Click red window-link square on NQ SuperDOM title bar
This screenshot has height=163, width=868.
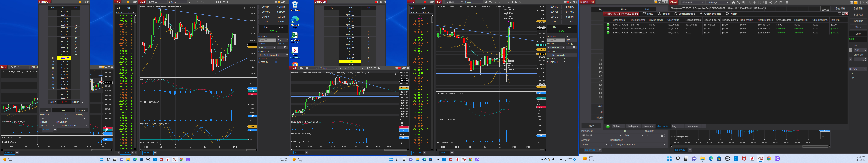point(376,2)
